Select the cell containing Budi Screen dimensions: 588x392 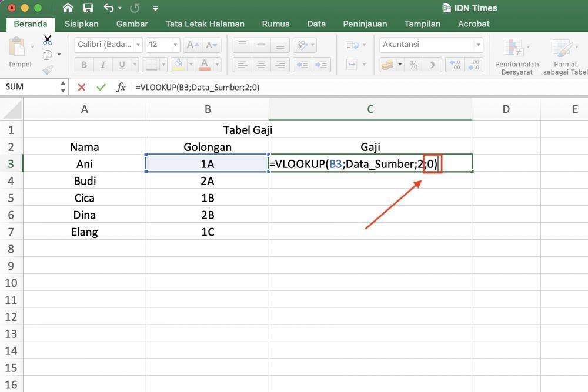pyautogui.click(x=85, y=181)
